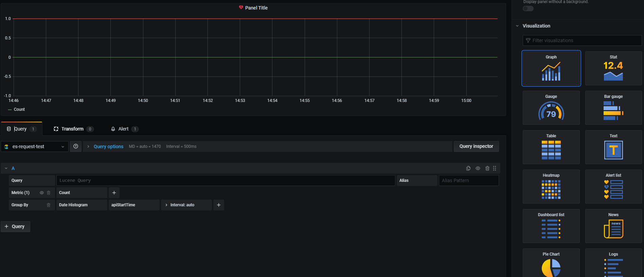Toggle visibility of query A
This screenshot has height=277, width=644.
tap(478, 168)
